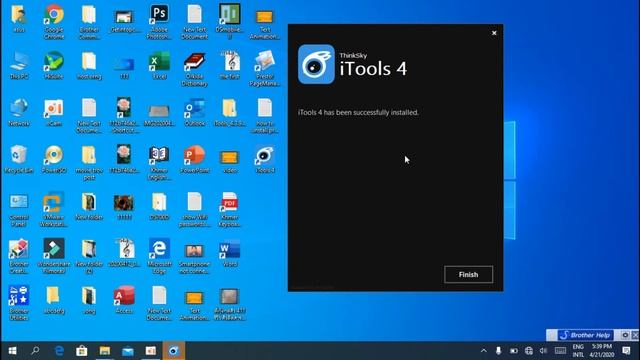Open the clock showing 5:39 PM
This screenshot has width=640, height=360.
602,351
